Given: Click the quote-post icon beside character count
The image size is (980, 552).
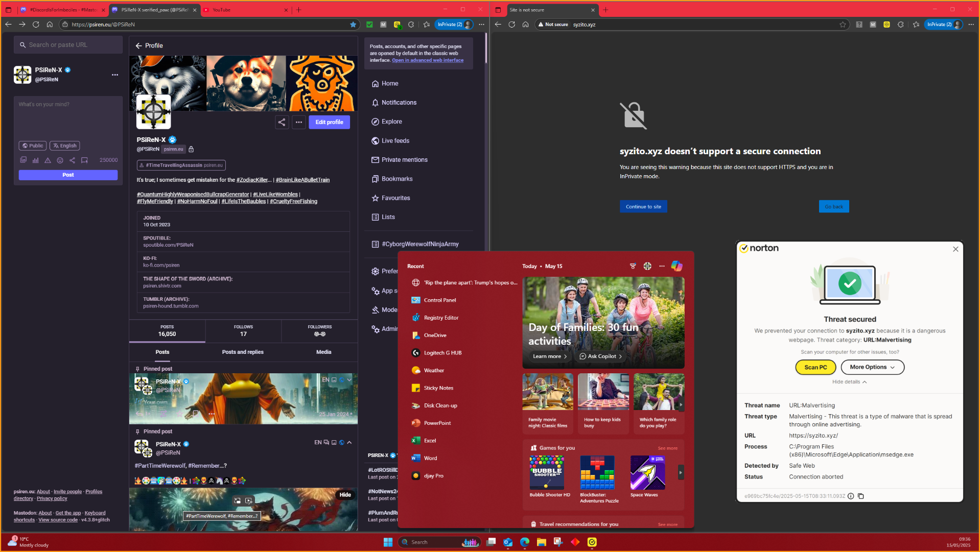Looking at the screenshot, I should tap(84, 160).
